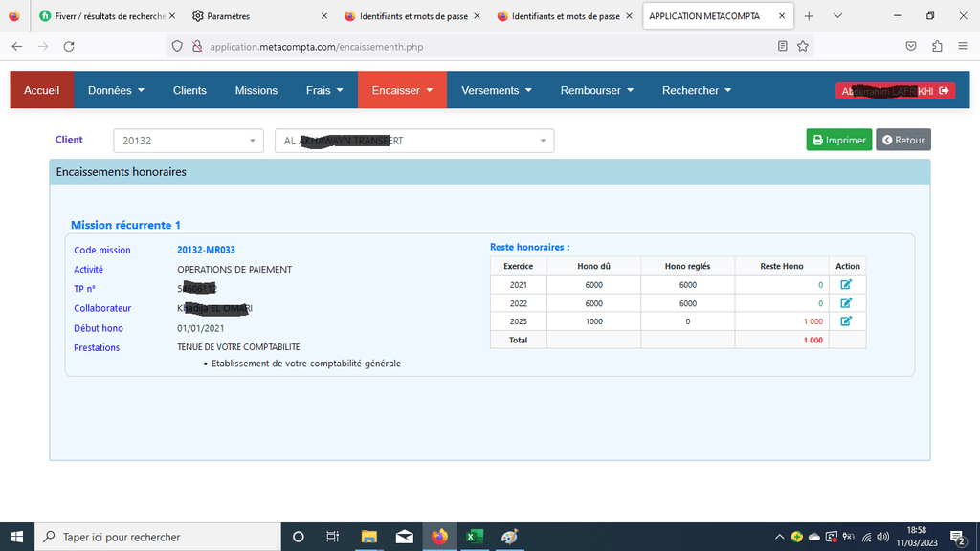Click the Windows taskbar search box
Viewport: 980px width, 551px height.
tap(158, 537)
